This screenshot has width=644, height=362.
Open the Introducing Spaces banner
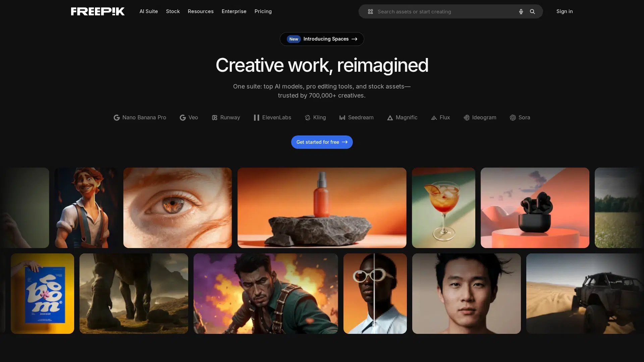click(322, 39)
